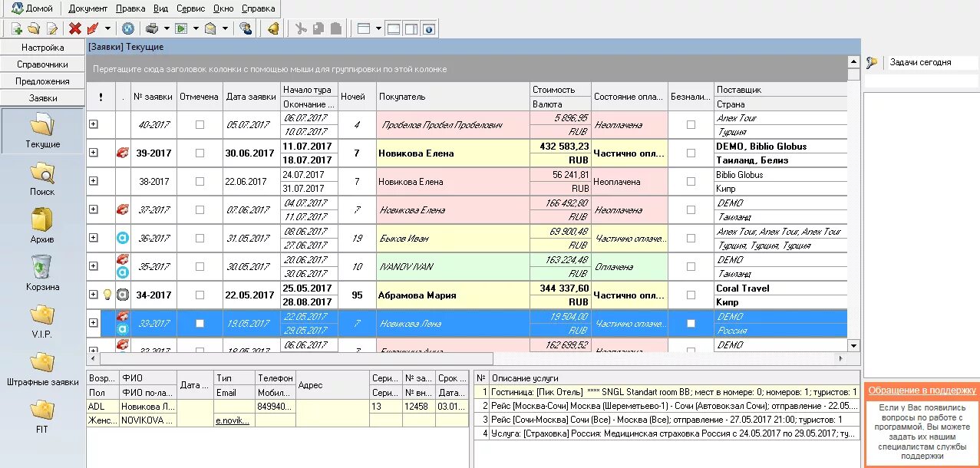Open dropdown arrow beside red pin icon

pyautogui.click(x=107, y=29)
